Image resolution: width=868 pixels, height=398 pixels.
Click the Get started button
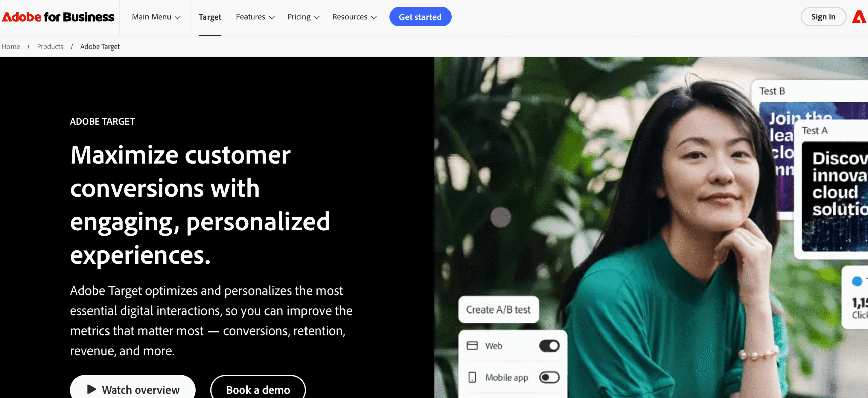[420, 17]
